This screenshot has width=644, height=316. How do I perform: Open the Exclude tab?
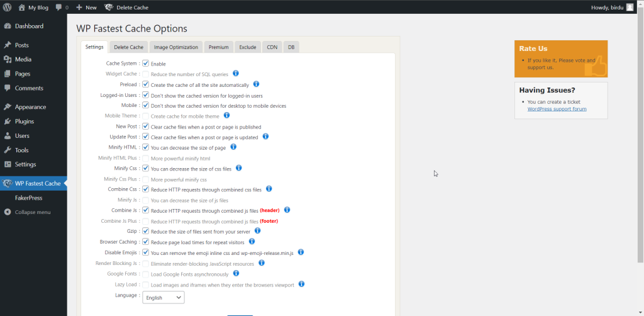click(248, 47)
